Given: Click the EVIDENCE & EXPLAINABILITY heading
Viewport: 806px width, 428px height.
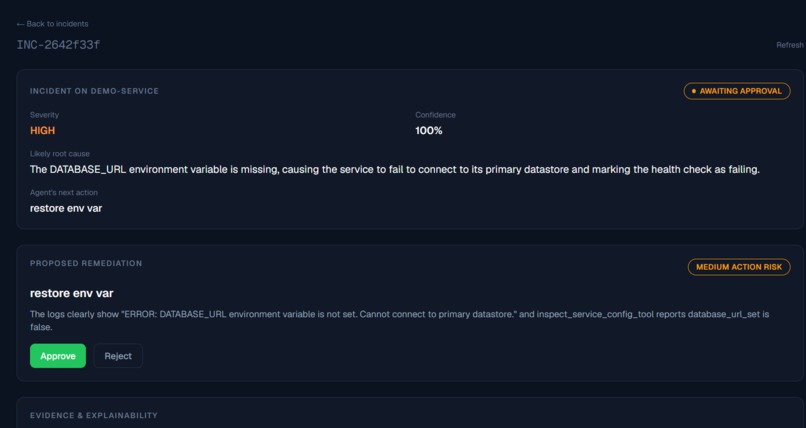Looking at the screenshot, I should tap(94, 415).
